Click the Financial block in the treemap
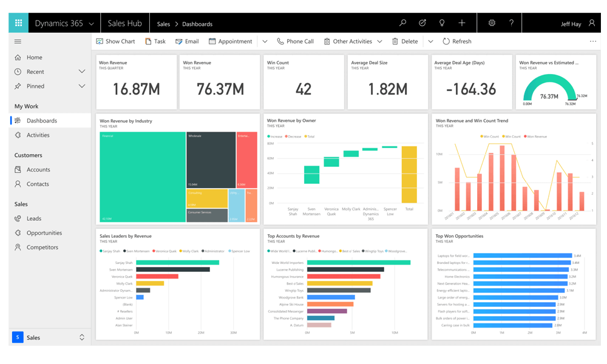This screenshot has height=364, width=607. coord(143,177)
